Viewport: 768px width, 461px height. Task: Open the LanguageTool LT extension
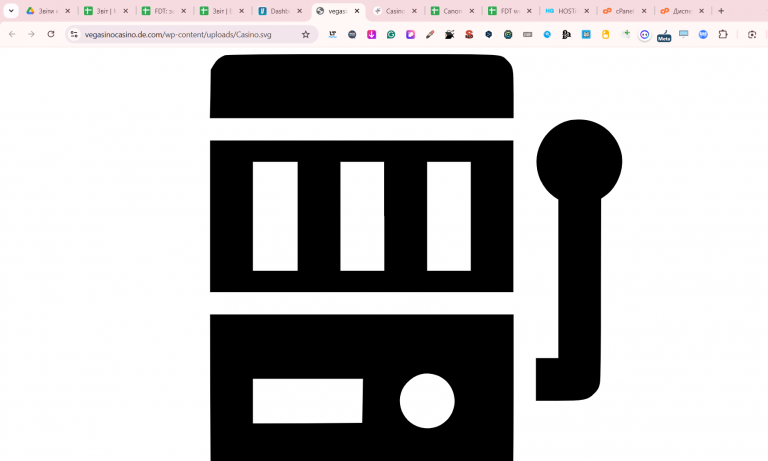pyautogui.click(x=333, y=34)
